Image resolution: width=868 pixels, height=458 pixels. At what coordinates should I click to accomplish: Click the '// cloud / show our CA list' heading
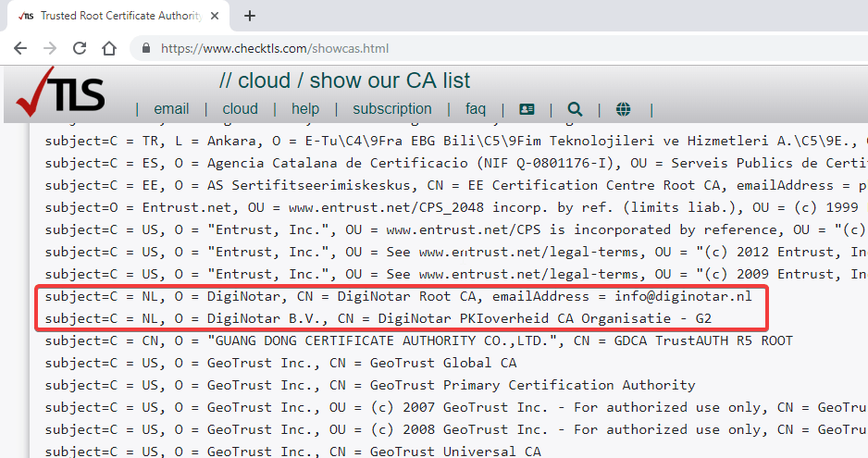pyautogui.click(x=344, y=80)
